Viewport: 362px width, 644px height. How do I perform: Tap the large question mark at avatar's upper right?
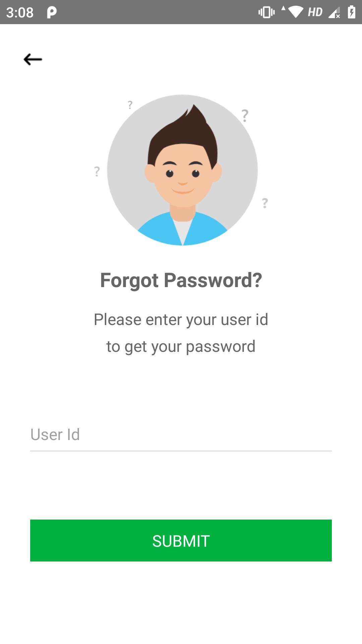245,116
